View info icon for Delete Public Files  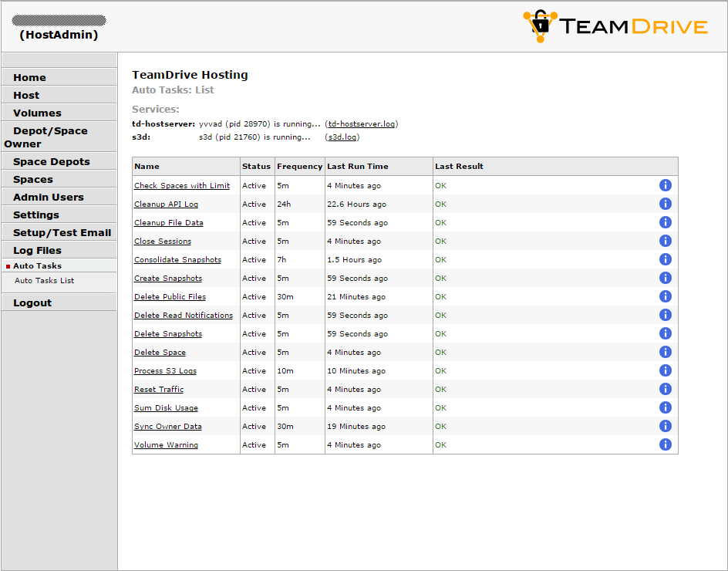coord(665,296)
